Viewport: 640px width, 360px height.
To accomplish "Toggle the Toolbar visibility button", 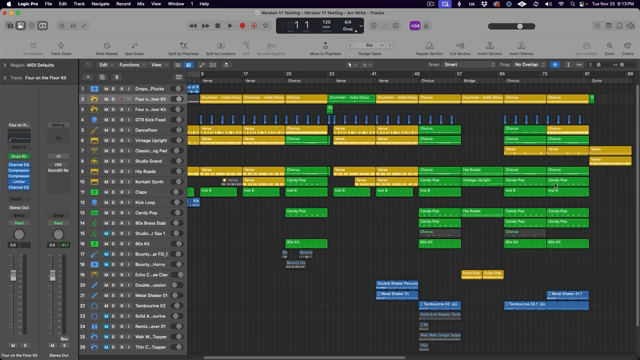I will (x=42, y=26).
